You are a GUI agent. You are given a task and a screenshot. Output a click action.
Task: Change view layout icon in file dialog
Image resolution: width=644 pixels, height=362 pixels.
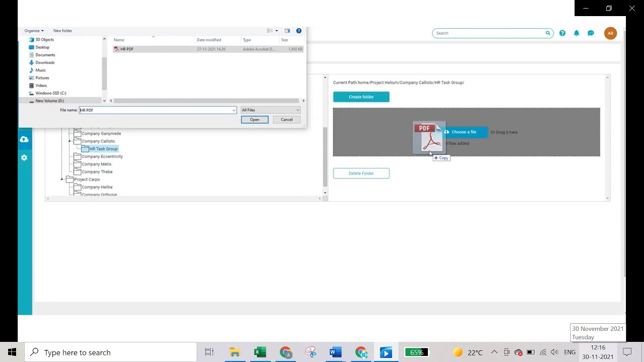click(270, 31)
